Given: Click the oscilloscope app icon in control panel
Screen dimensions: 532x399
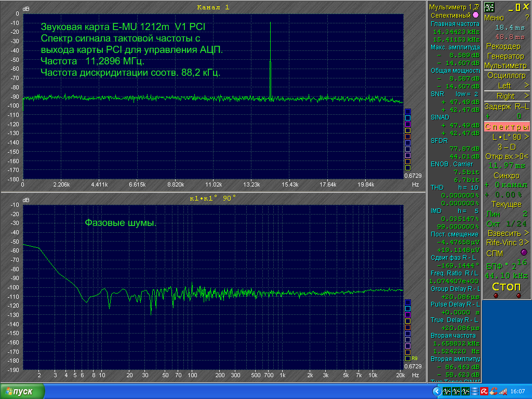Looking at the screenshot, I should click(489, 7).
